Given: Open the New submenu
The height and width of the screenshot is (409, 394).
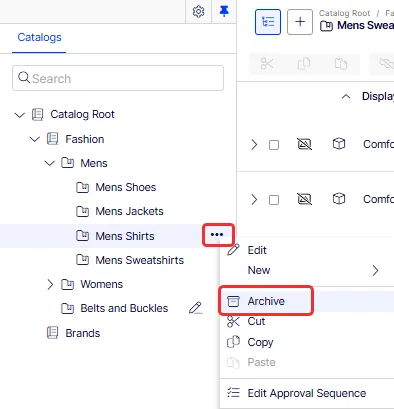Looking at the screenshot, I should [259, 270].
